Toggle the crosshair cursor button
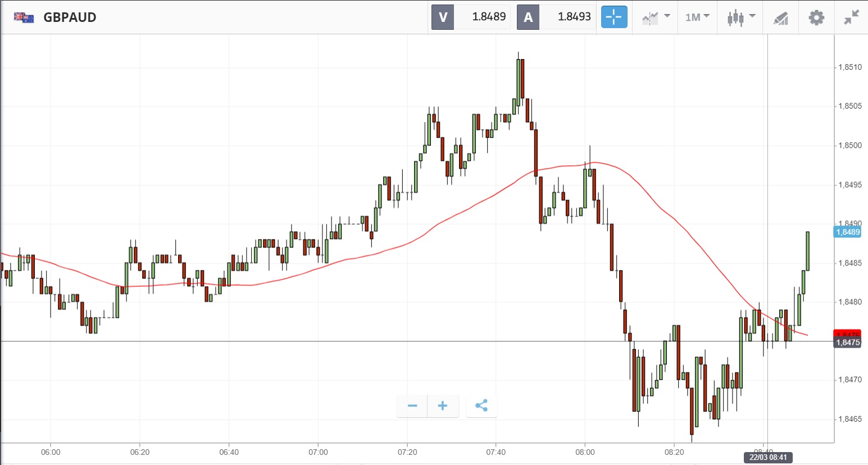Screen dimensions: 868x465 (613, 17)
